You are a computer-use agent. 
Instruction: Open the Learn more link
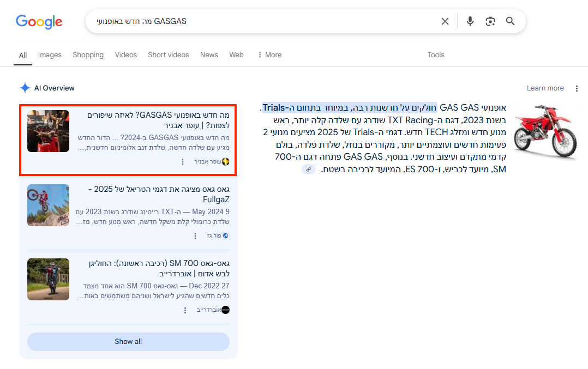pos(545,88)
